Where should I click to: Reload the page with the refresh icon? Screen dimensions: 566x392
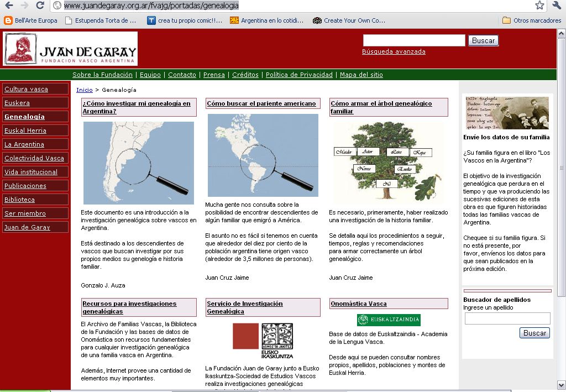tap(40, 5)
